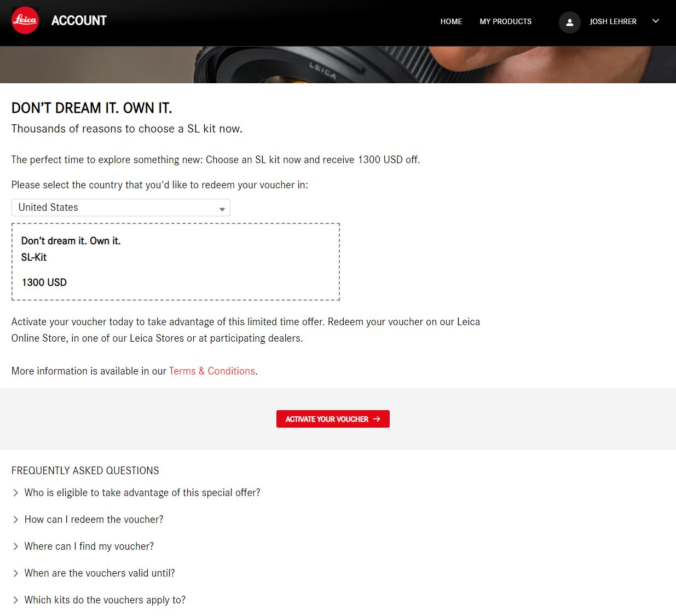Expand 'When are the vouchers valid until?'
Image resolution: width=676 pixels, height=616 pixels.
point(94,573)
